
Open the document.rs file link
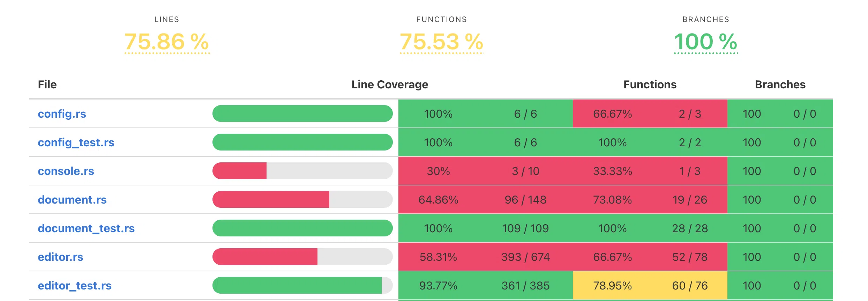[x=72, y=200]
